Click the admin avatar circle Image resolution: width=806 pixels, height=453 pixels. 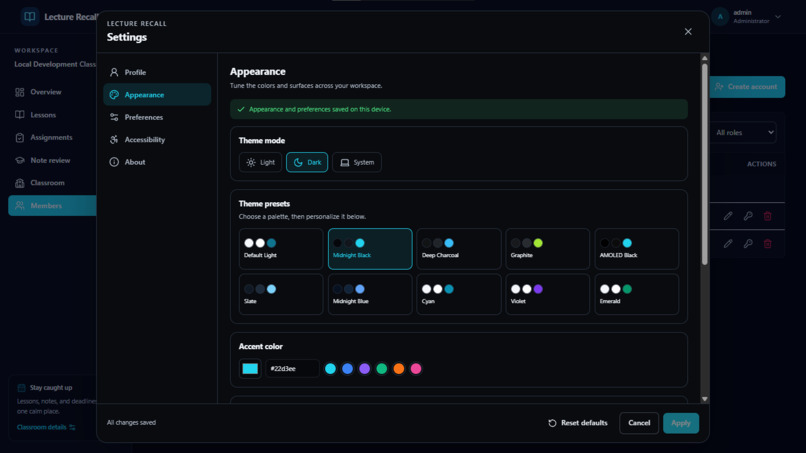coord(720,16)
